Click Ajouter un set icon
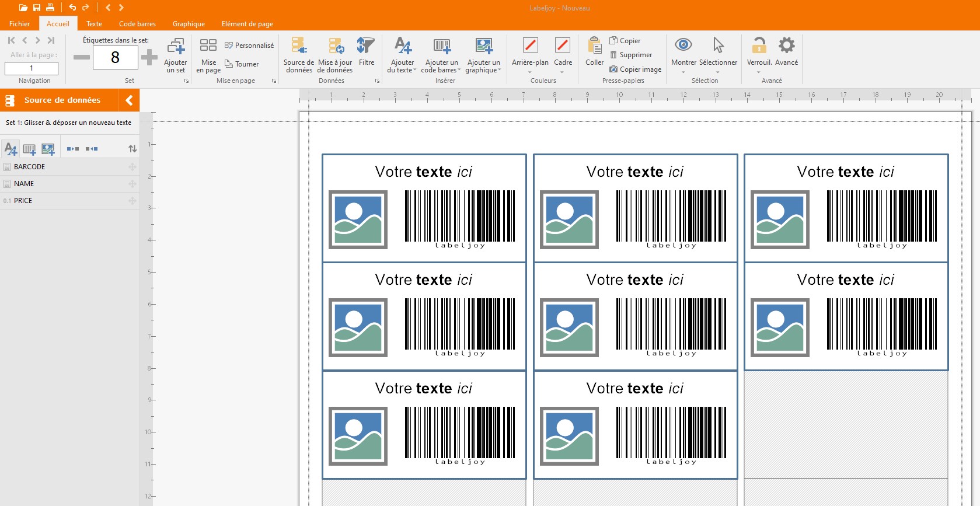The width and height of the screenshot is (980, 506). point(176,47)
